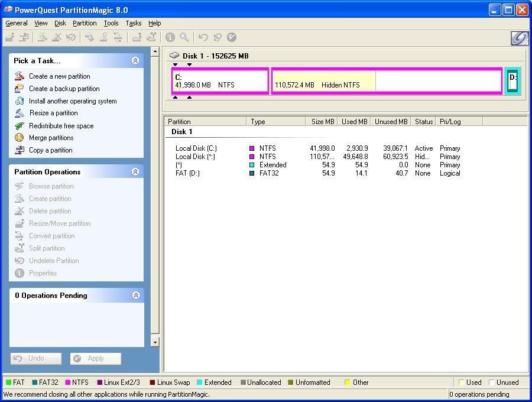Click the Disk 1 group heading in list
532x402 pixels.
click(182, 131)
